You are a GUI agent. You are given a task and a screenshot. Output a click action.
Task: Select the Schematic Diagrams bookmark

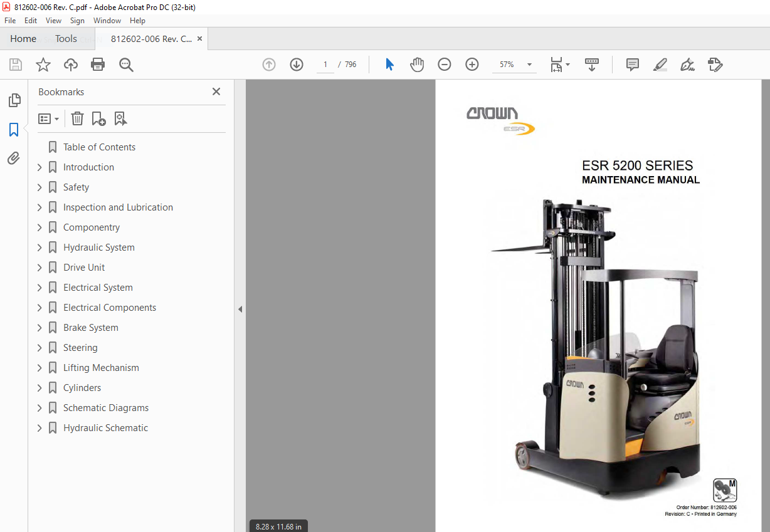pyautogui.click(x=106, y=408)
